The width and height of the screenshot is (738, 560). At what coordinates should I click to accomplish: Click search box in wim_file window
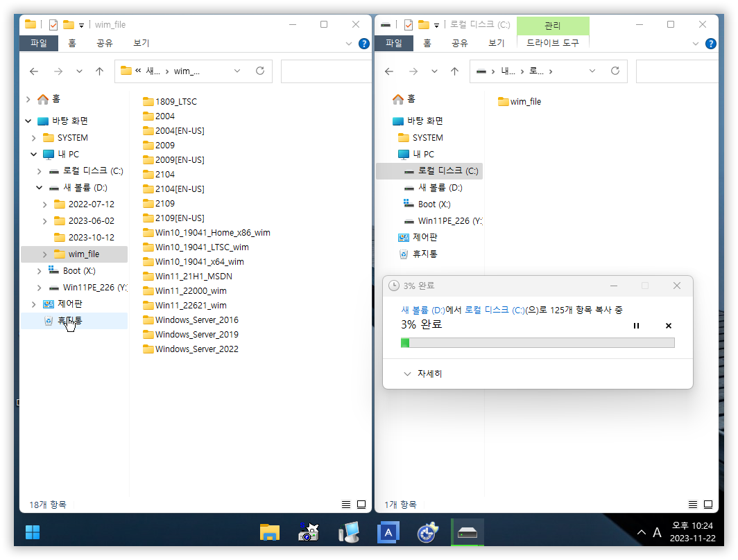(x=326, y=71)
